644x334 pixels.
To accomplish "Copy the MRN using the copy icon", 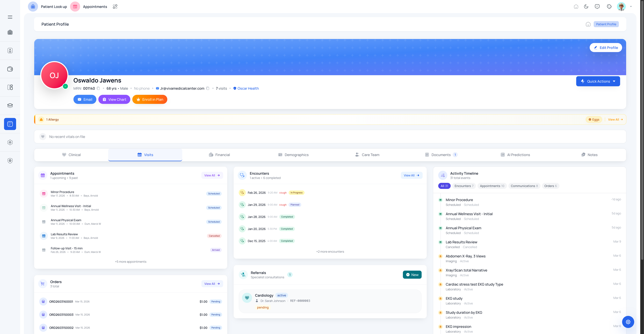I will pyautogui.click(x=98, y=88).
